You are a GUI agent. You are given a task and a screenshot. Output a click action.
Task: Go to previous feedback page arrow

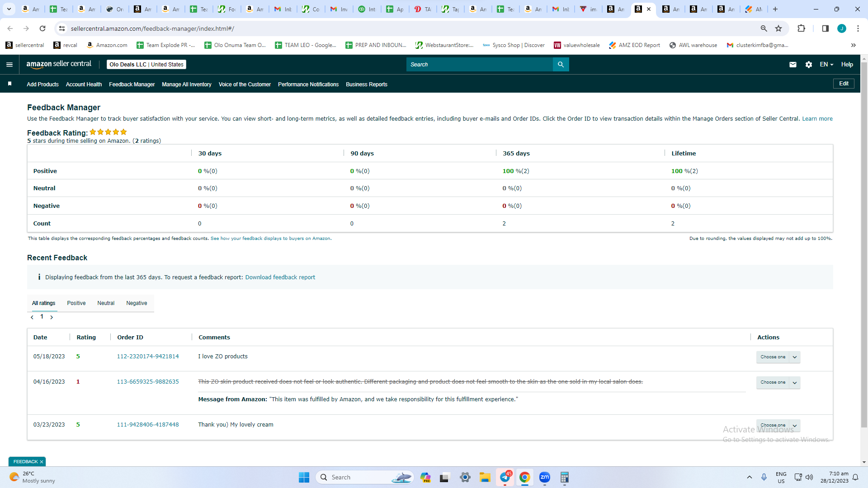[x=32, y=317]
